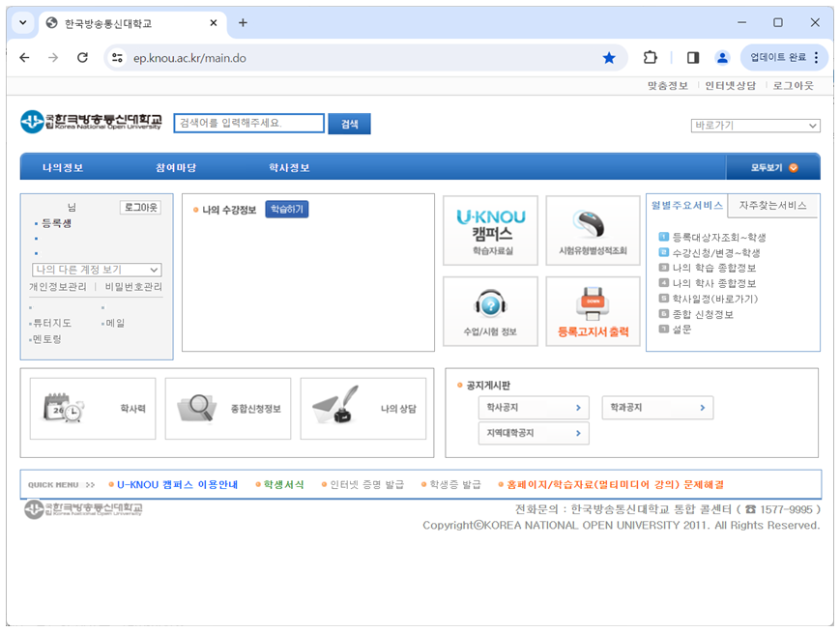The width and height of the screenshot is (840, 632).
Task: Open the 학과공지 board link
Action: tap(657, 408)
